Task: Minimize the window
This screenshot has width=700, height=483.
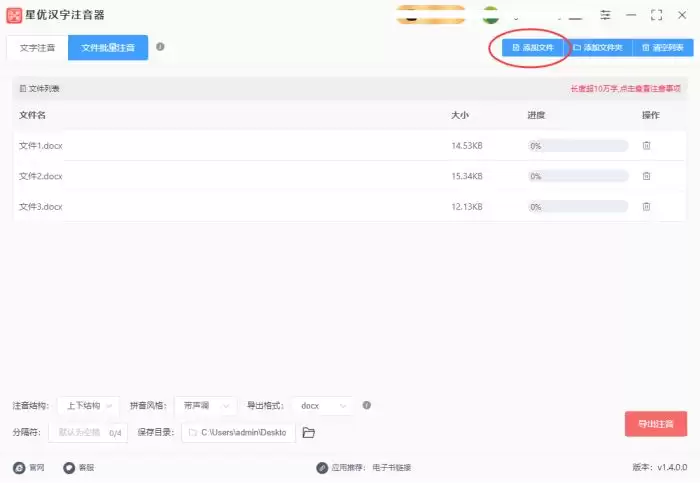Action: click(x=631, y=15)
